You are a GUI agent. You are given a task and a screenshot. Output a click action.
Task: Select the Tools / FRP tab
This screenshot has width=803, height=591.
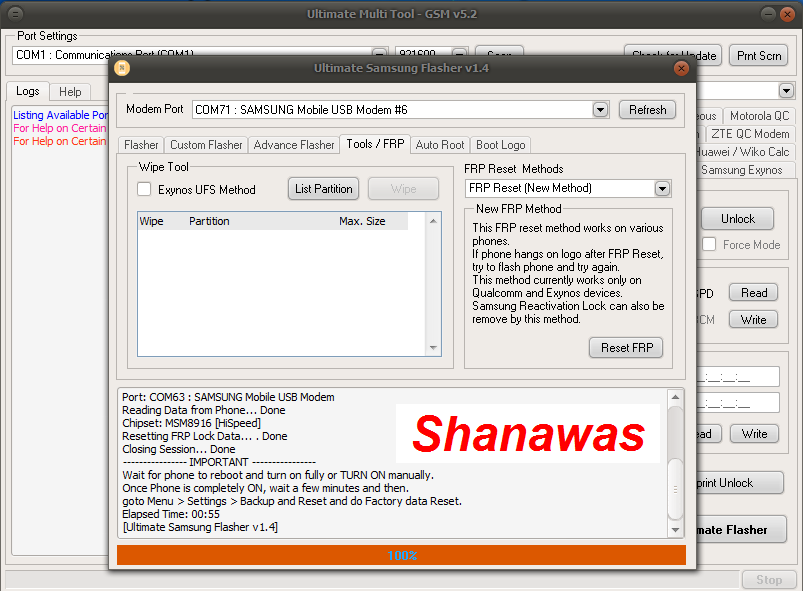click(x=375, y=144)
